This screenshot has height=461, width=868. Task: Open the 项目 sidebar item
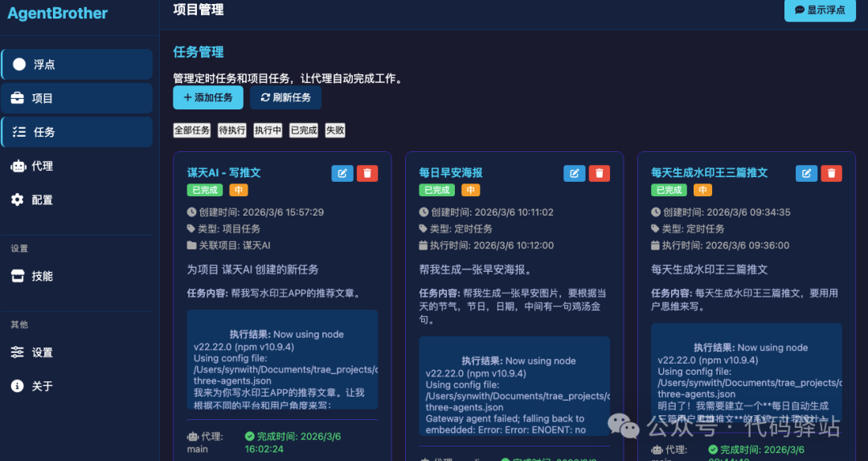[77, 98]
